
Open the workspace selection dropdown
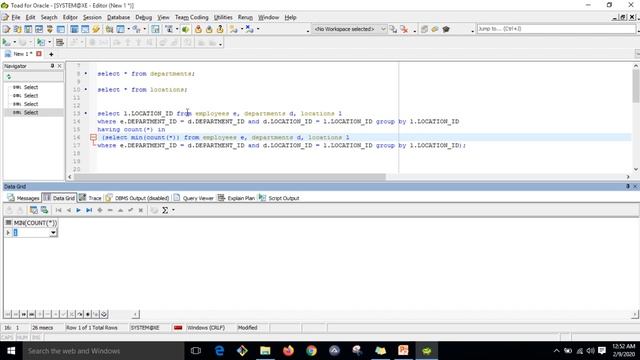tap(383, 29)
